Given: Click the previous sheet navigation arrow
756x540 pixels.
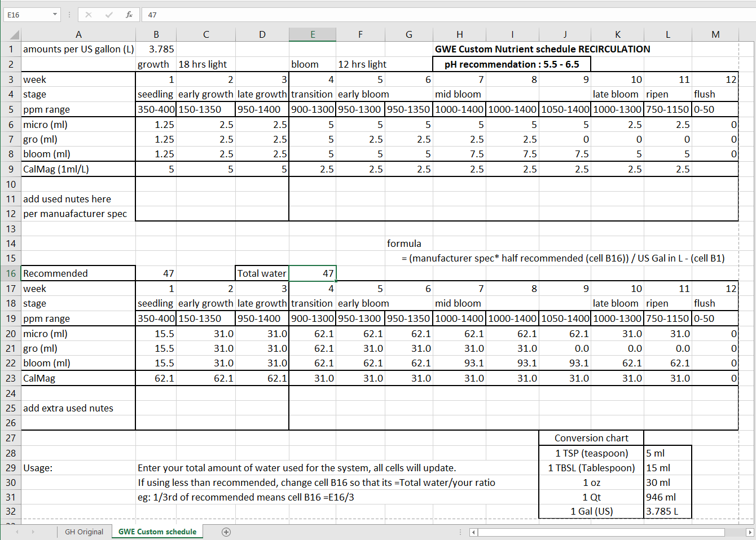Looking at the screenshot, I should (17, 532).
